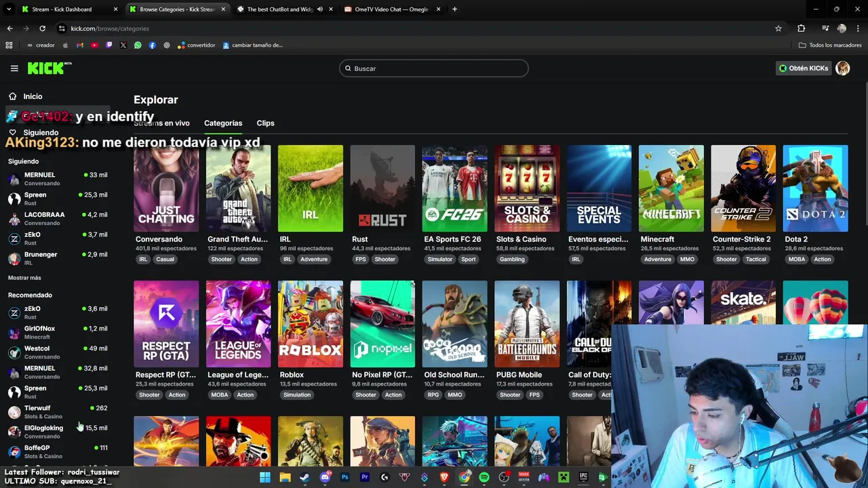Open a new browser tab

coord(454,9)
